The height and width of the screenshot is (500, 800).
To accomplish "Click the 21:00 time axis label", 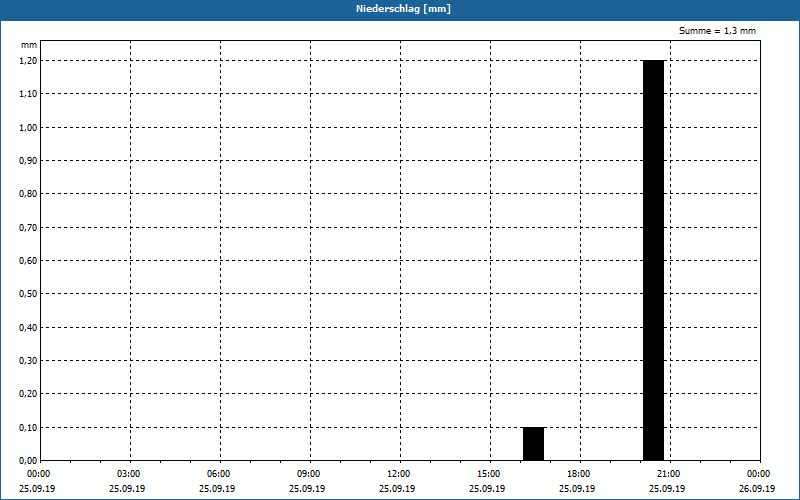I will pyautogui.click(x=668, y=474).
